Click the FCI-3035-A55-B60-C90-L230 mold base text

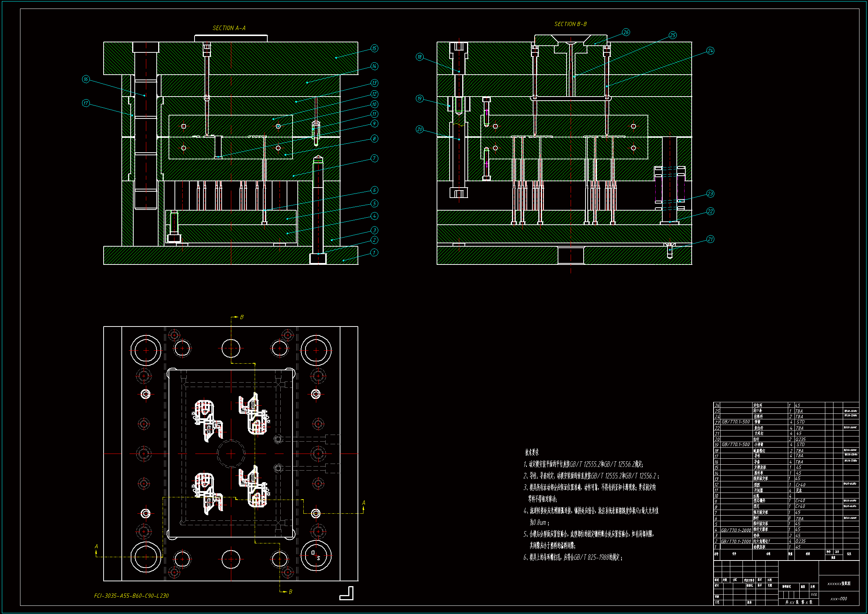click(x=131, y=596)
